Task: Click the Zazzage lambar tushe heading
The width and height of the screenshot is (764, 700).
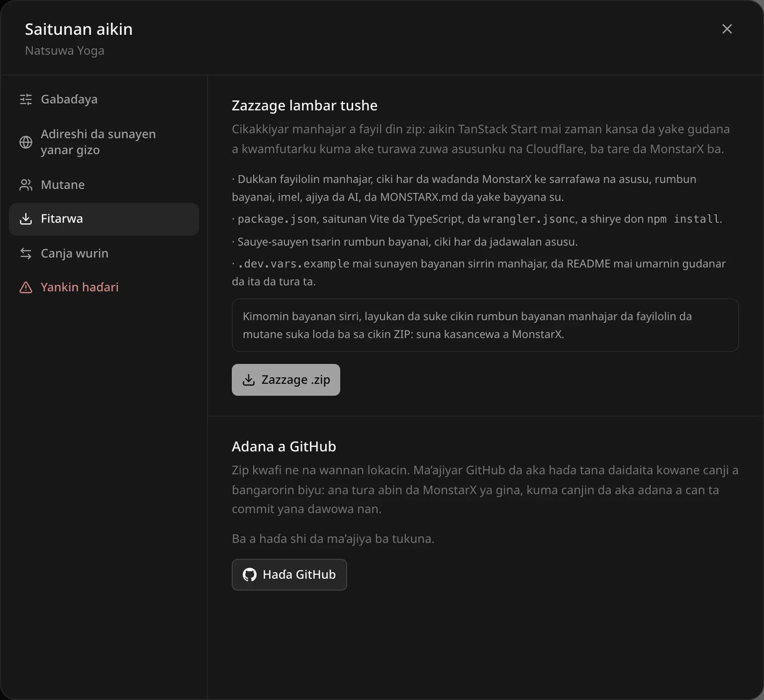Action: (304, 105)
